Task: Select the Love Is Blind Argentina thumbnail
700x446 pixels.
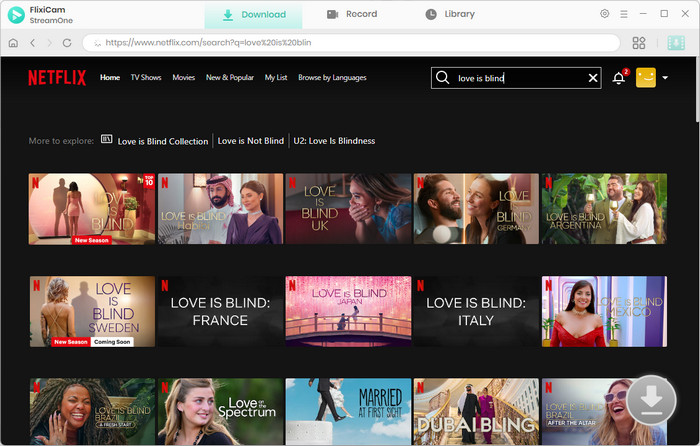Action: [604, 209]
